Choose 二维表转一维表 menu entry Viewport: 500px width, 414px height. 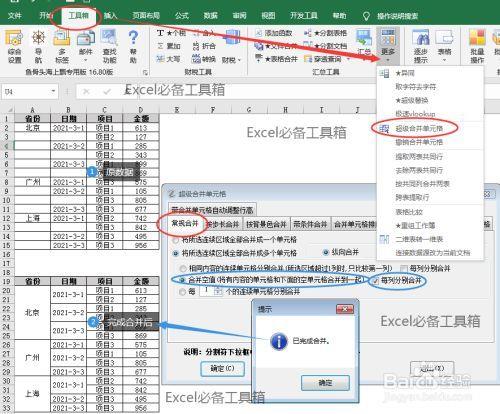click(419, 239)
